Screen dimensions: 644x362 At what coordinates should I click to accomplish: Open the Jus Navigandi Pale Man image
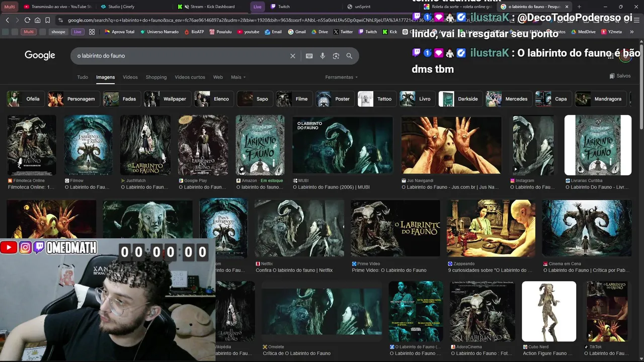tap(451, 145)
